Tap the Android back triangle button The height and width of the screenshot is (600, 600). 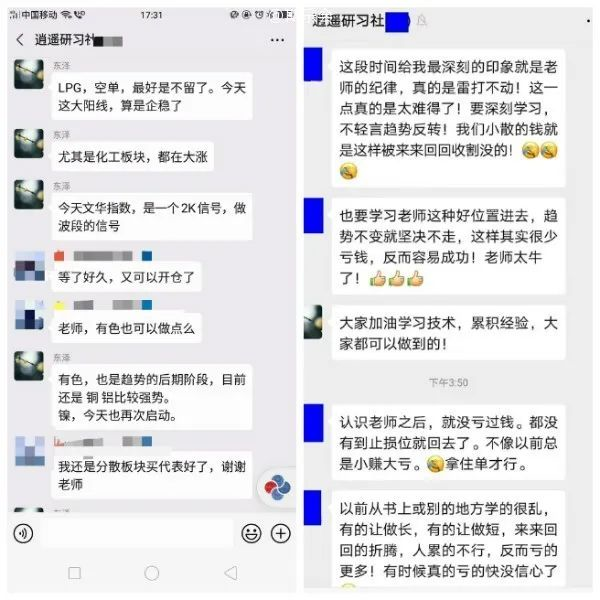(x=231, y=573)
